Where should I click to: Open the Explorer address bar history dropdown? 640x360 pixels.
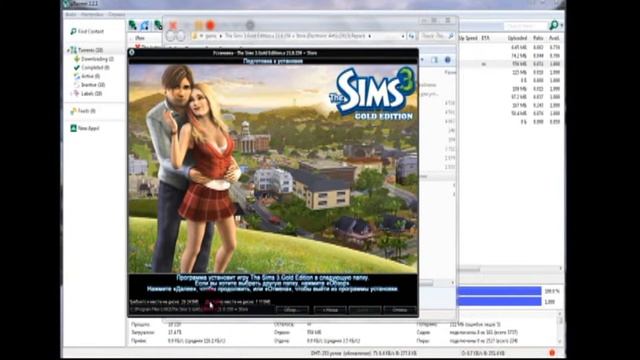click(403, 36)
